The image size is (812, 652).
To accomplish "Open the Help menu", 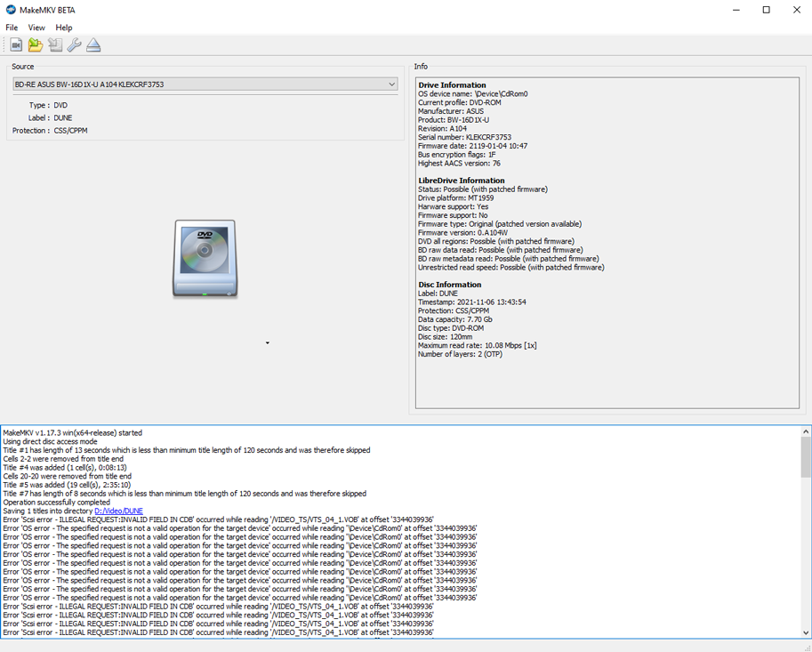I will (64, 28).
